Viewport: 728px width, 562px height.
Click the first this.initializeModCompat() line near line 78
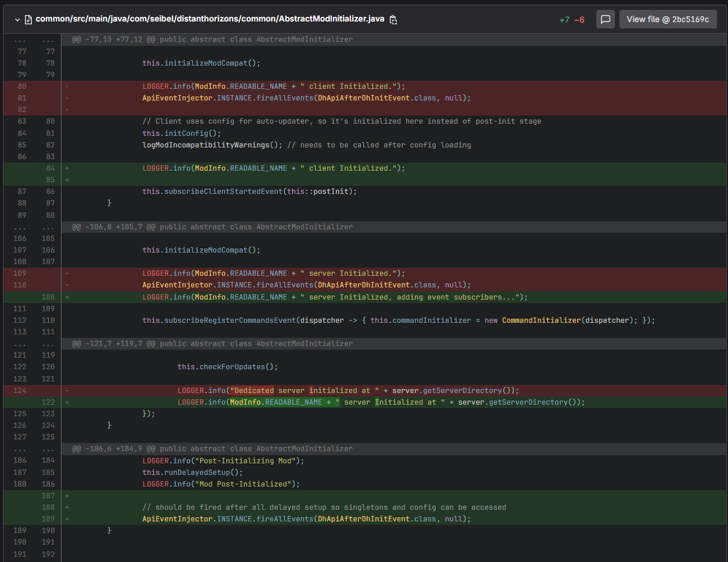201,63
